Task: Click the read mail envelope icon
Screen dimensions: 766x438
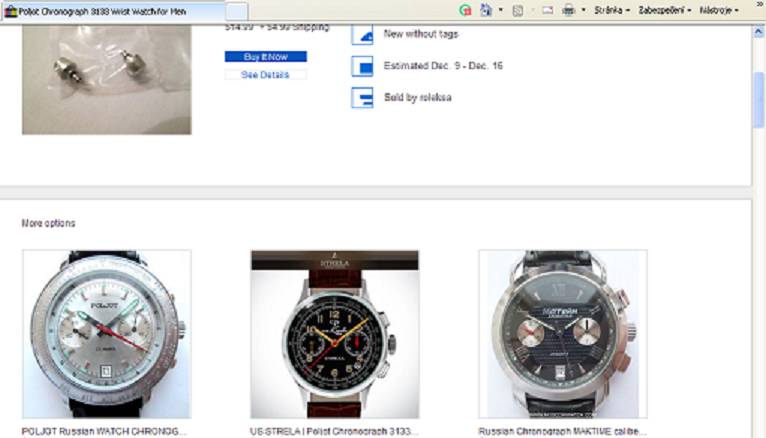Action: point(548,9)
